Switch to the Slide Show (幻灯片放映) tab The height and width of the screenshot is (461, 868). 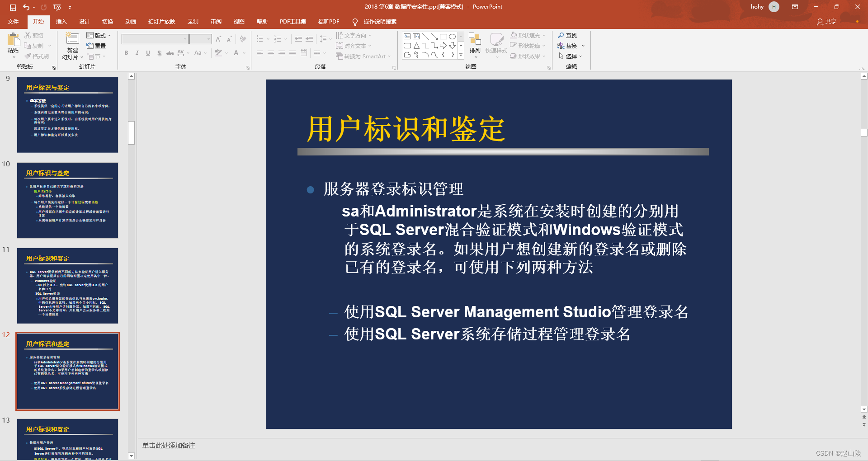click(x=162, y=21)
